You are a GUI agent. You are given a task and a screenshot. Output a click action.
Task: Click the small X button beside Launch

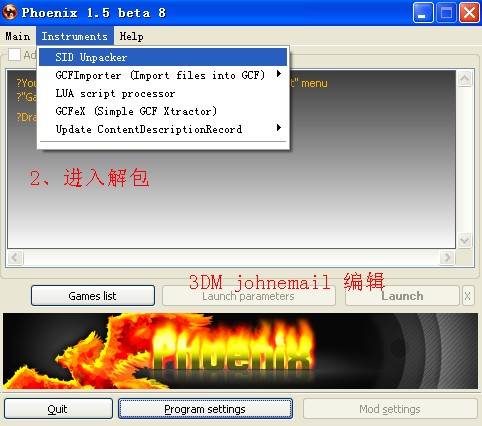click(467, 296)
